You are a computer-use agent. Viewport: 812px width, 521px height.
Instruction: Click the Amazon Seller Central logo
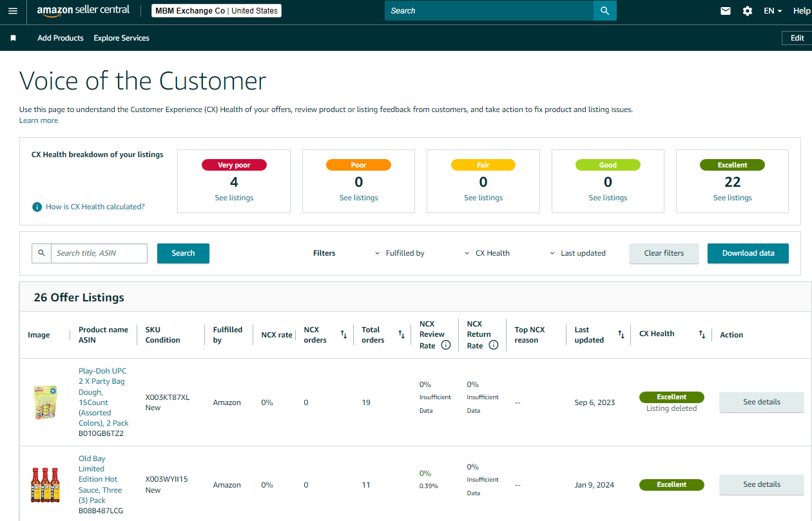click(83, 11)
